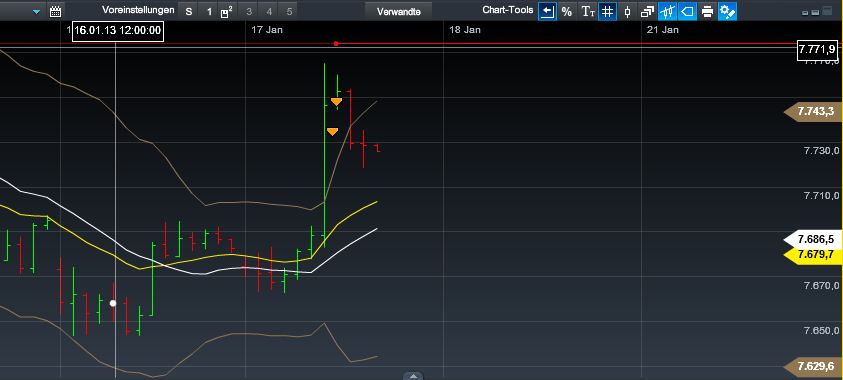Click the 7.771,9 price label

click(x=817, y=49)
